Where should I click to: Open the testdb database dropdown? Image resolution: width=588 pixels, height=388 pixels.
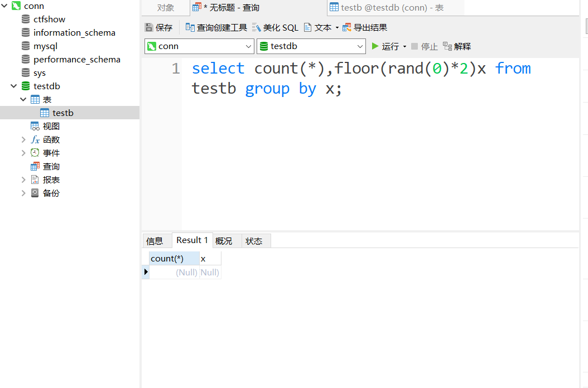360,46
